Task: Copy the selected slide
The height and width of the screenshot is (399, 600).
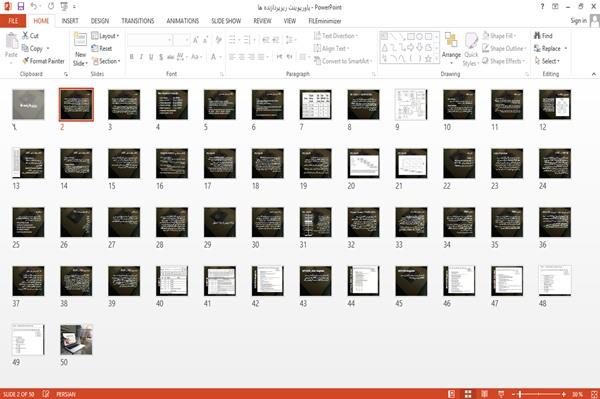Action: pyautogui.click(x=32, y=49)
